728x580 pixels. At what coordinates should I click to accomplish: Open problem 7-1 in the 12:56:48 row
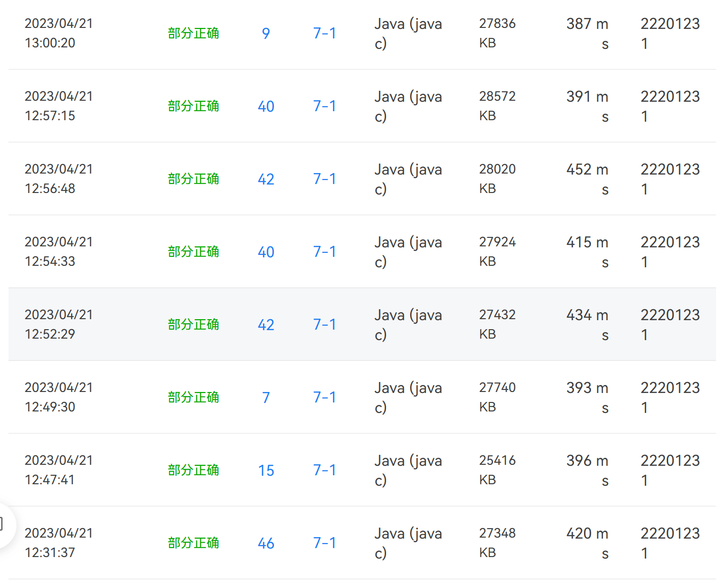click(x=324, y=179)
